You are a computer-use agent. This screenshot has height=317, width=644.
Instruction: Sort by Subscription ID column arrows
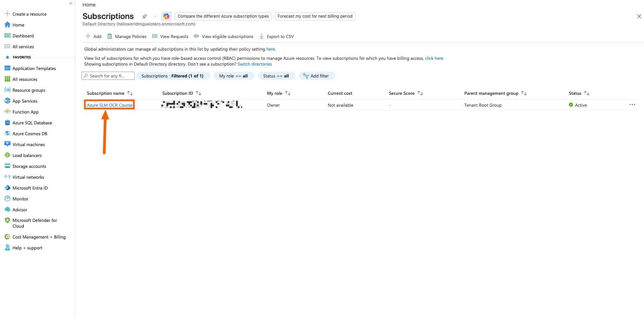pyautogui.click(x=198, y=93)
